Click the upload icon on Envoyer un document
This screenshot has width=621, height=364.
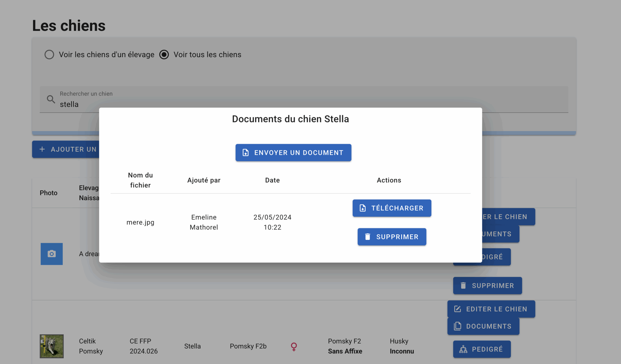point(245,153)
